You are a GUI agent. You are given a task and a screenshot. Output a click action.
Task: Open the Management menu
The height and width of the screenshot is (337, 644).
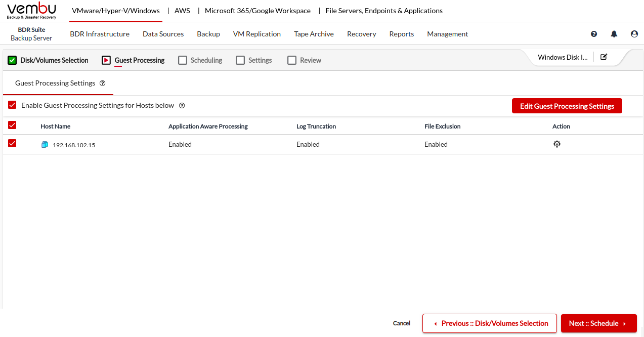pyautogui.click(x=447, y=34)
